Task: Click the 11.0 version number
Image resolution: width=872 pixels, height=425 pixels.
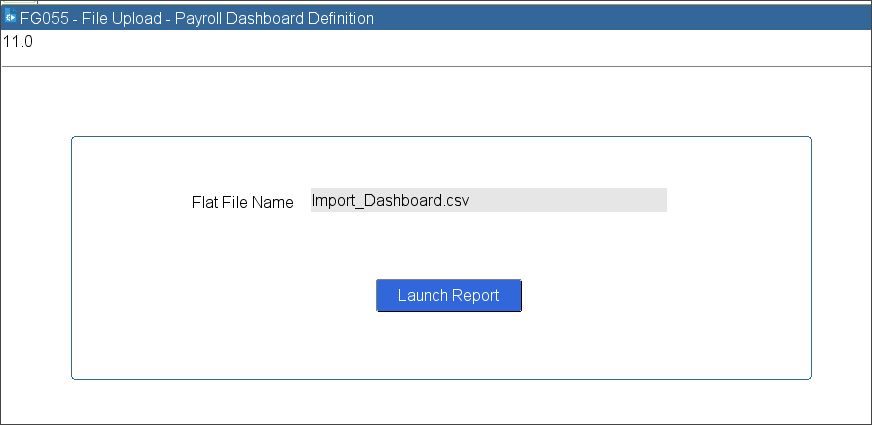Action: click(18, 42)
